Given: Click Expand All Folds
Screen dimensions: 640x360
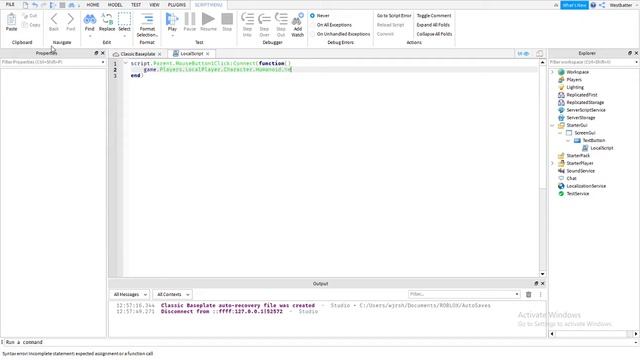Looking at the screenshot, I should tap(433, 25).
